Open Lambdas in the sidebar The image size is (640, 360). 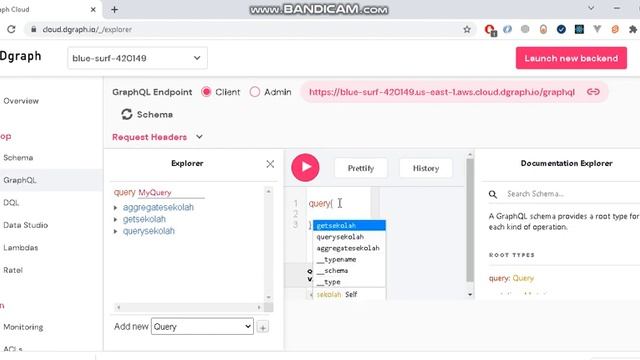point(20,247)
